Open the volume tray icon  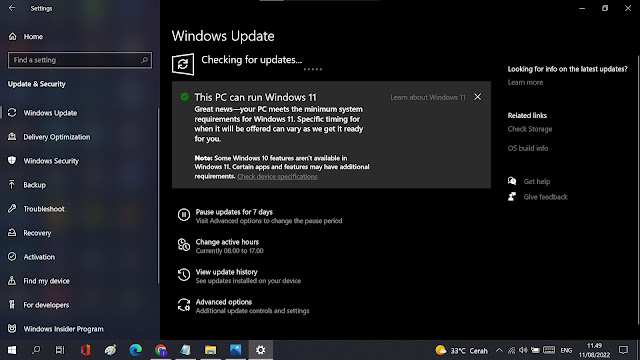(x=523, y=350)
